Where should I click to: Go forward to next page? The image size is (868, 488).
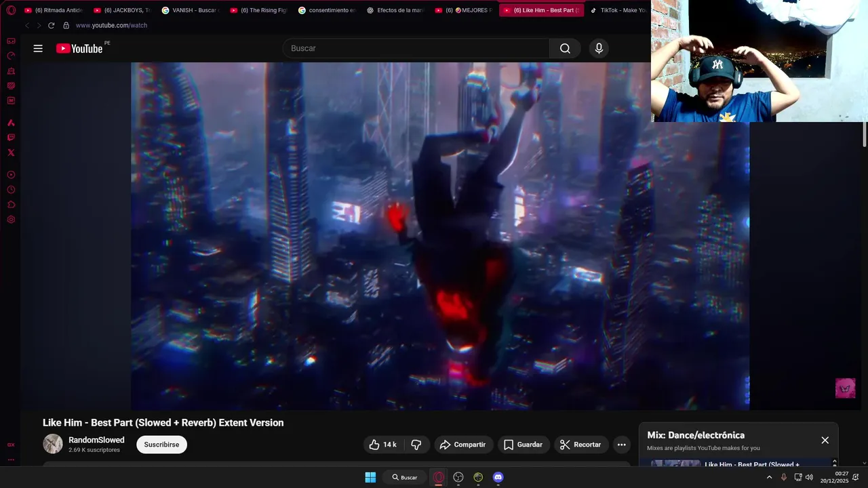click(39, 25)
